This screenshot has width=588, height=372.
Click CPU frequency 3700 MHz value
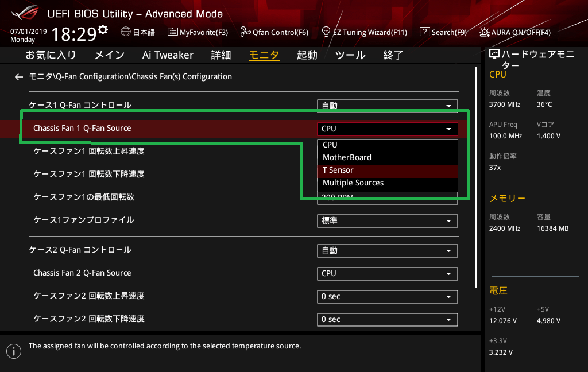coord(504,104)
